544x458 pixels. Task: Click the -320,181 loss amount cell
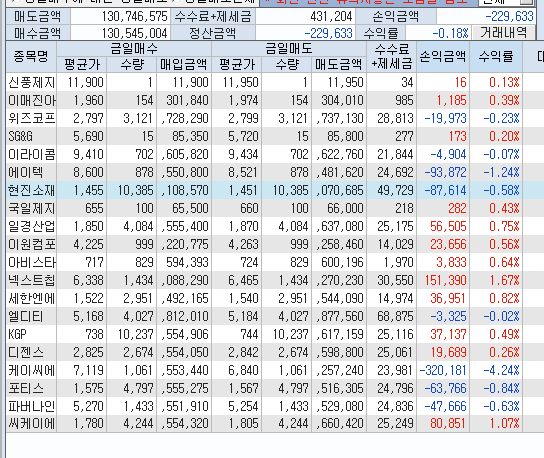click(x=443, y=371)
